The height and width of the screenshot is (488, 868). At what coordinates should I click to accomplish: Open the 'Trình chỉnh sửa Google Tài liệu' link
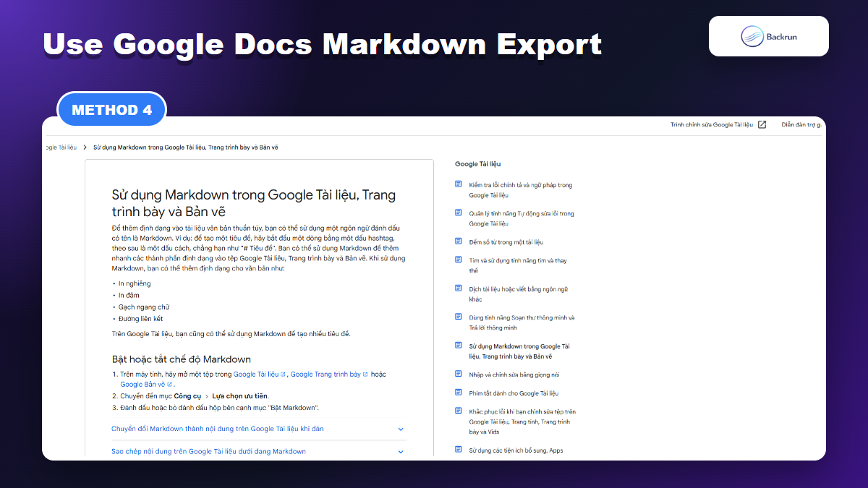coord(712,124)
